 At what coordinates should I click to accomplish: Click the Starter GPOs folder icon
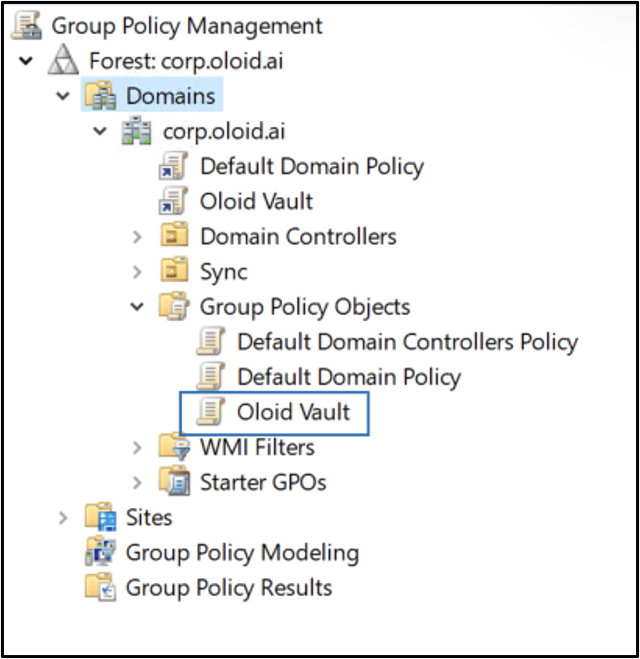(174, 482)
